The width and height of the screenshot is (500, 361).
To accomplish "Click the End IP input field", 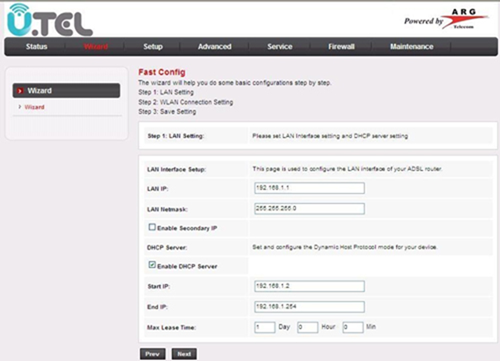I will coord(309,307).
